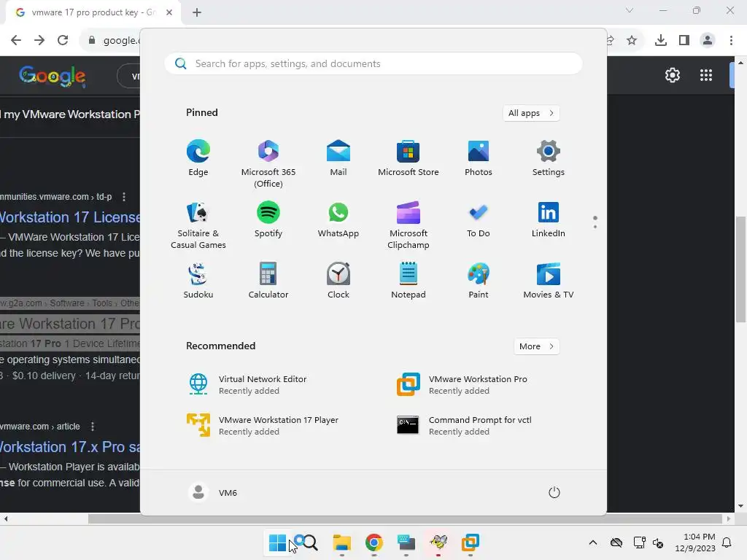Select the vmware 17 pro product key tab
The height and width of the screenshot is (560, 747).
pos(93,13)
